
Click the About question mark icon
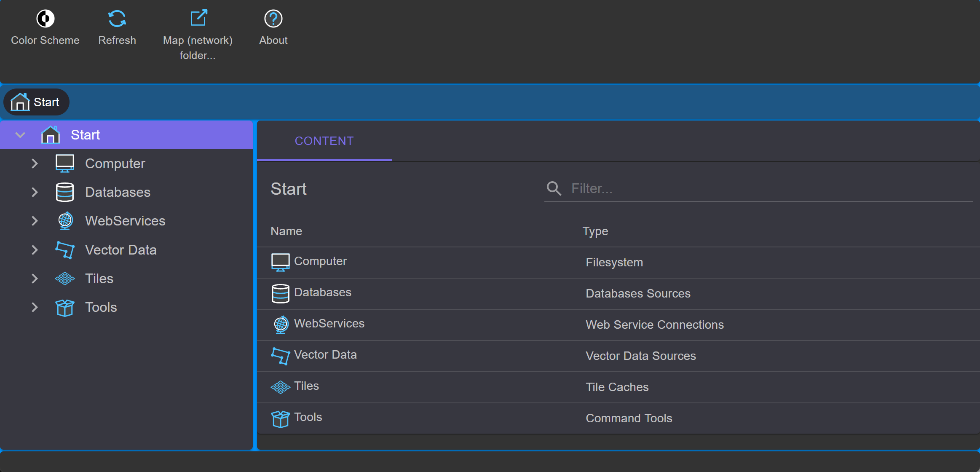point(273,19)
